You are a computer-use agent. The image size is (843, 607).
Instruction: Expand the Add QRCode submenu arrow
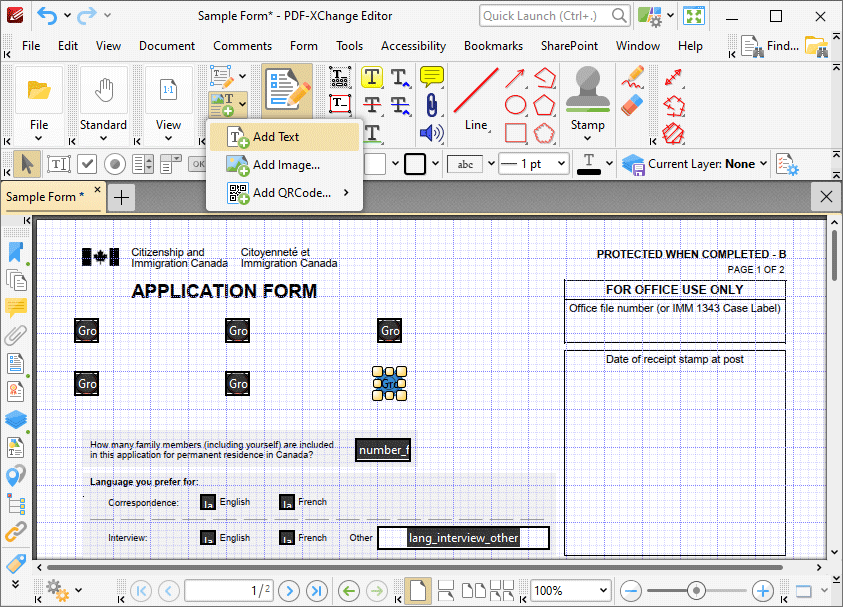(x=346, y=192)
